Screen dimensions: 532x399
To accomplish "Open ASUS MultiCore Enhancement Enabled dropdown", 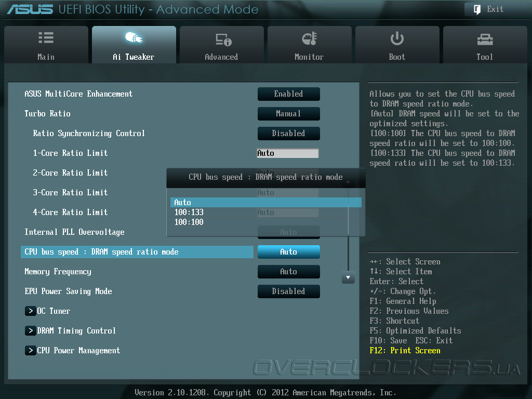I will pyautogui.click(x=289, y=94).
